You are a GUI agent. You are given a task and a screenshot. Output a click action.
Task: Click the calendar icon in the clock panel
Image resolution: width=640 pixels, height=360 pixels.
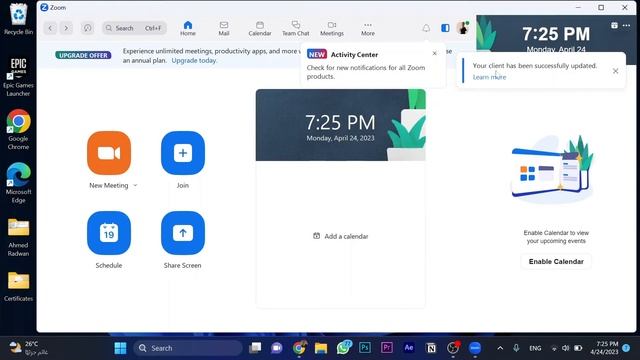tap(614, 25)
